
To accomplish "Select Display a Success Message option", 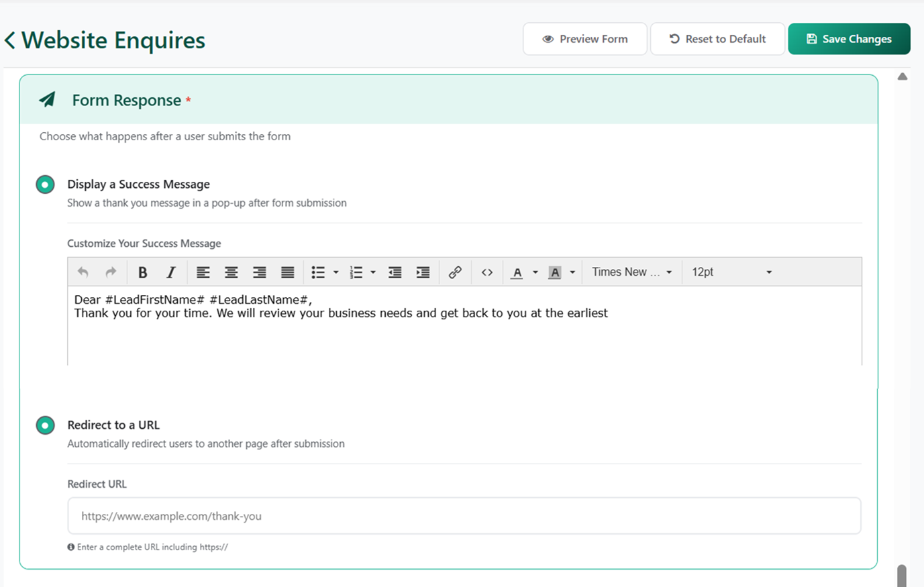I will click(45, 184).
